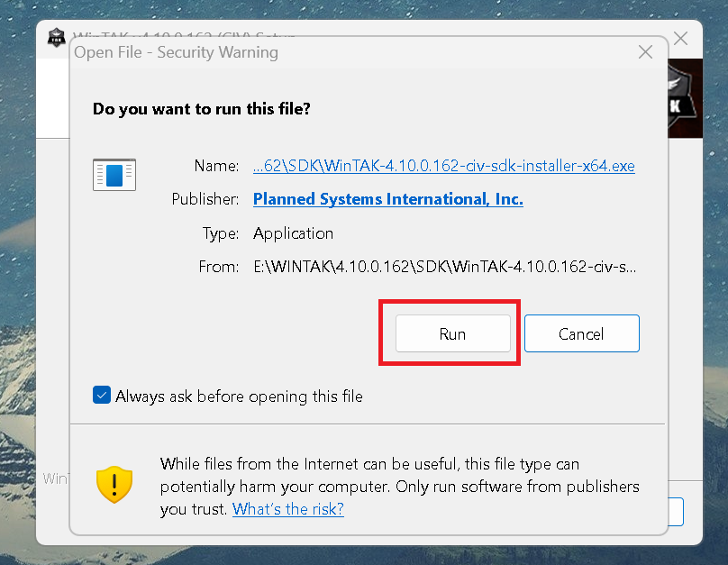The width and height of the screenshot is (728, 565).
Task: Uncheck Always ask before opening this file
Action: [102, 395]
